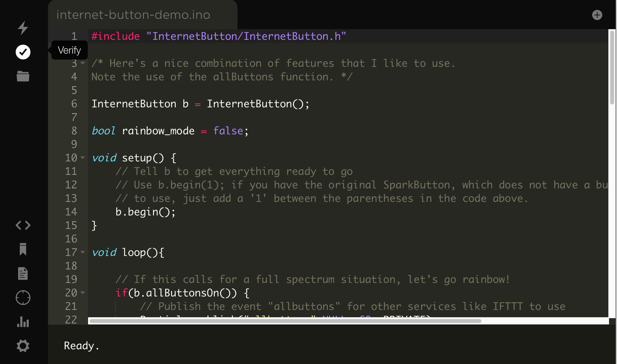Screen dimensions: 617x364
Task: Open the Code panel angle-brackets icon
Action: [23, 225]
